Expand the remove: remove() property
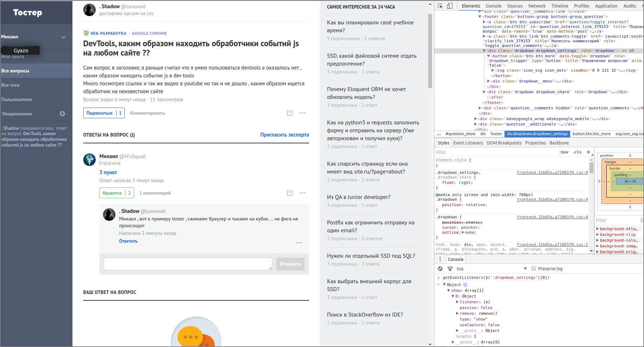Viewport: 644px width, 347px height. pyautogui.click(x=457, y=313)
